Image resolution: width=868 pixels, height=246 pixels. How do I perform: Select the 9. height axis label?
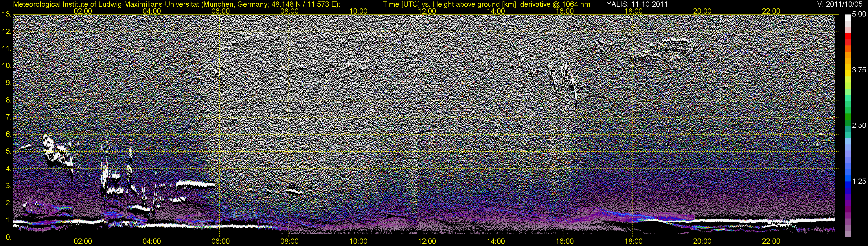pos(8,83)
